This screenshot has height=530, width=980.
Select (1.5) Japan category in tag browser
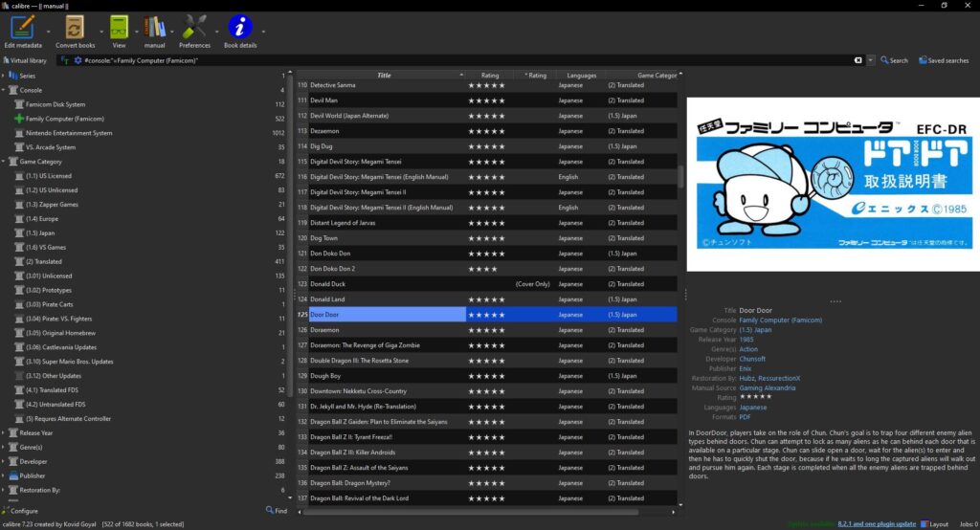point(40,233)
